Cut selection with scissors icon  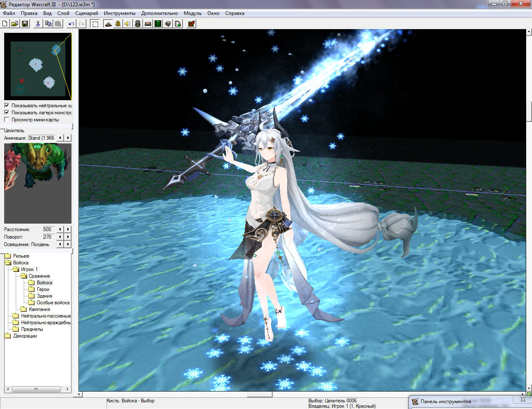[x=38, y=24]
